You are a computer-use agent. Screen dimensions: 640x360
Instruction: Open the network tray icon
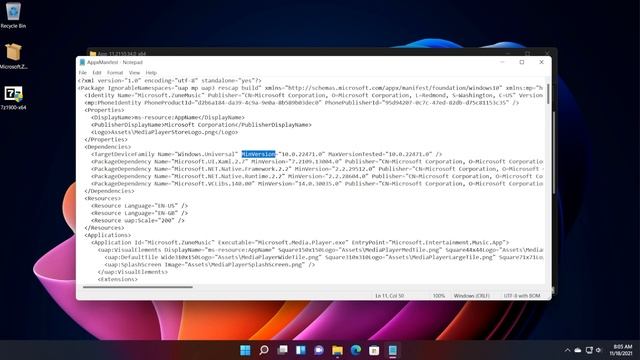coord(589,350)
